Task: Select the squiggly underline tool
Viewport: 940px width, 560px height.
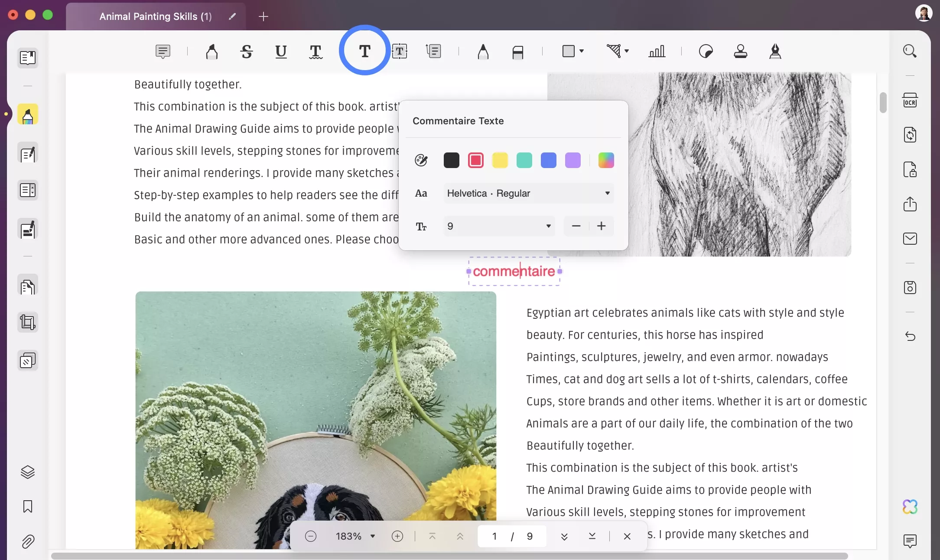Action: click(x=316, y=52)
